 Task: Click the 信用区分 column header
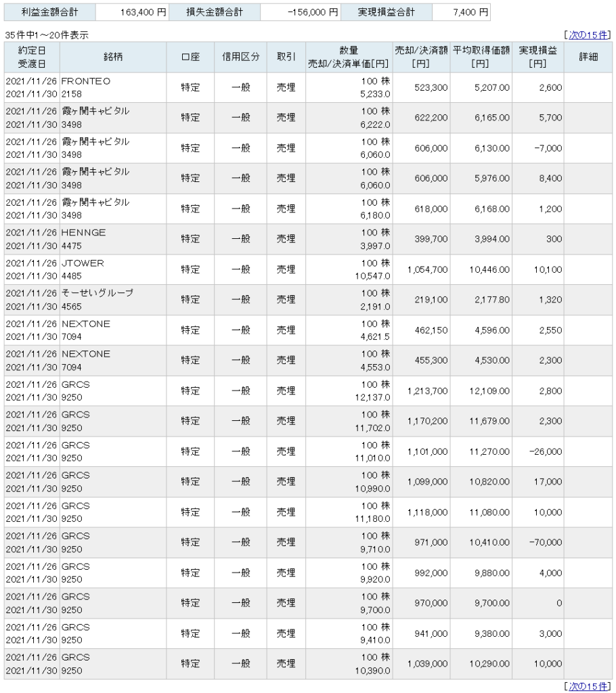[240, 57]
